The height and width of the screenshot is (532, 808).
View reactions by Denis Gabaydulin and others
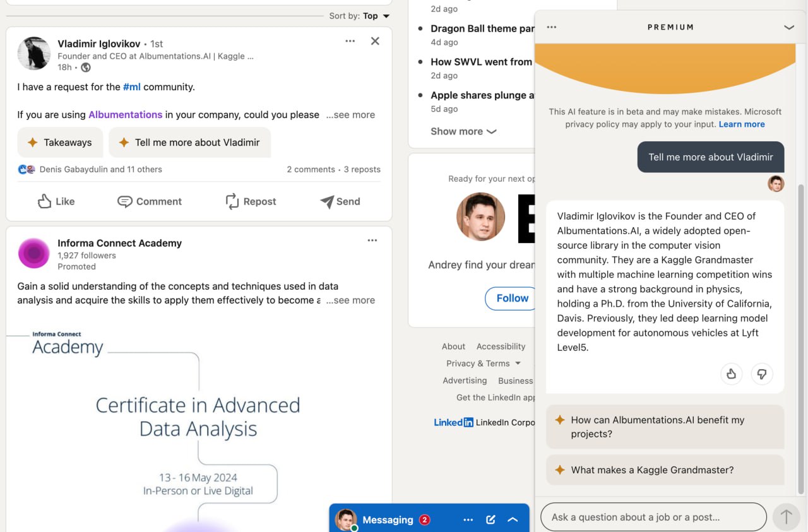pos(90,169)
